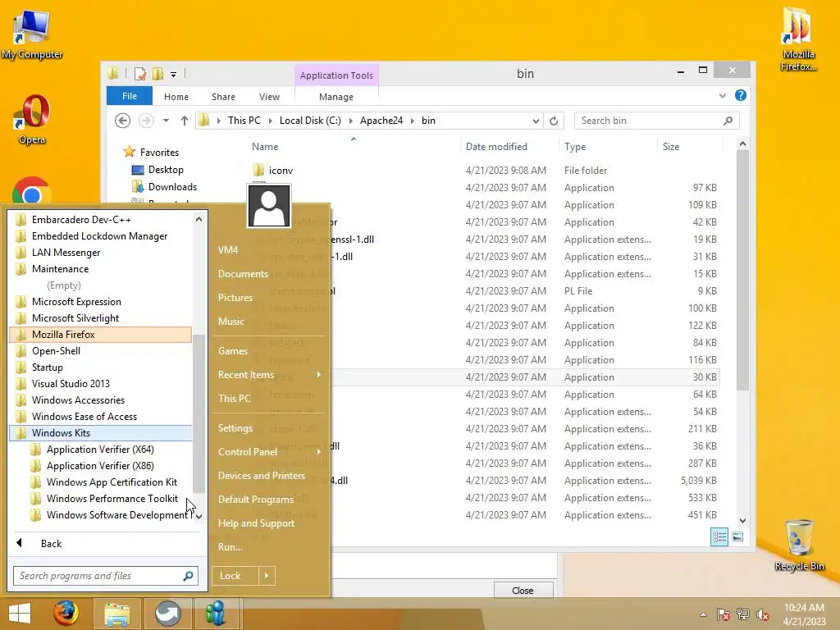Open the recent locations dropdown arrow
The width and height of the screenshot is (840, 630).
(166, 121)
